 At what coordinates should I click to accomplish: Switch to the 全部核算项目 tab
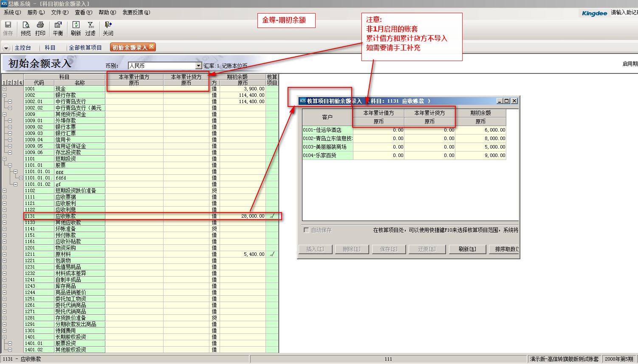(x=85, y=48)
